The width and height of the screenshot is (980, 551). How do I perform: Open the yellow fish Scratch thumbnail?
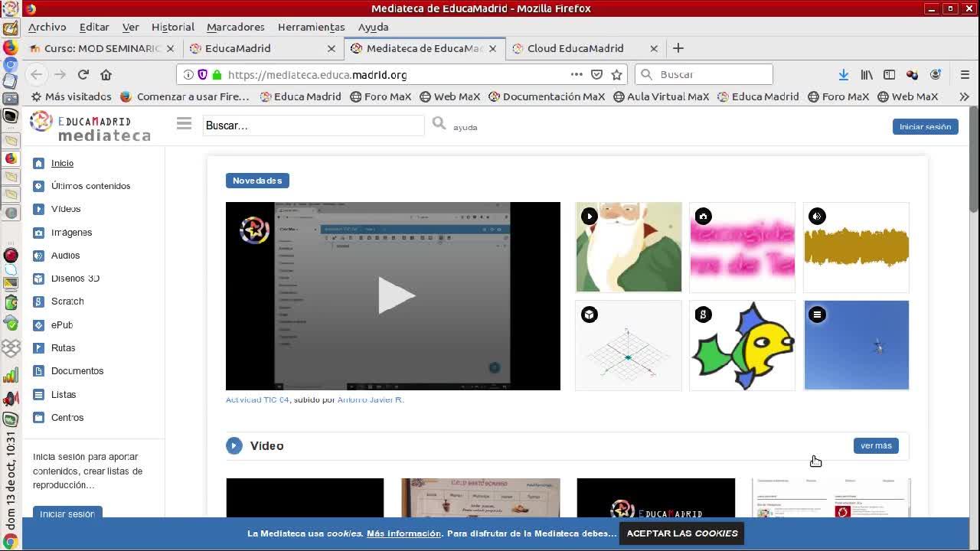742,345
